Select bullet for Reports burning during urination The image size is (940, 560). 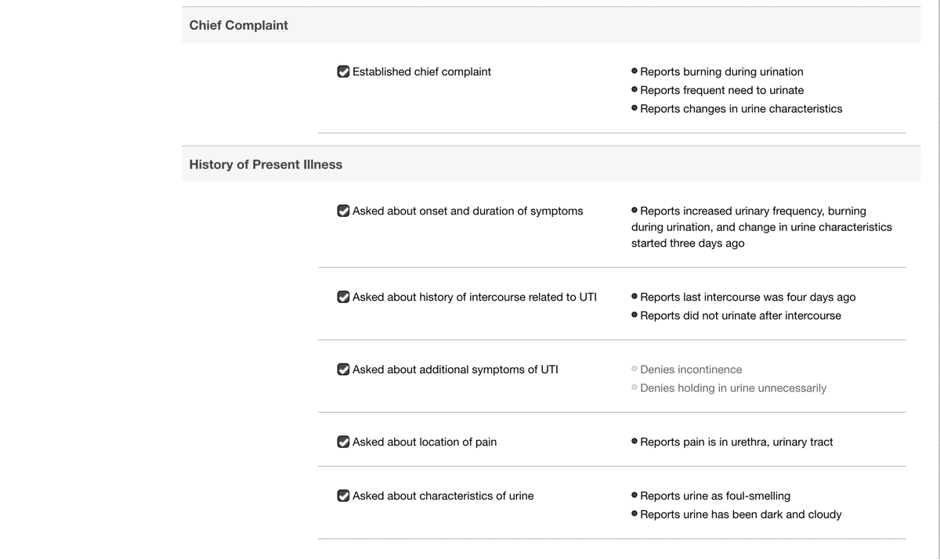click(x=634, y=71)
